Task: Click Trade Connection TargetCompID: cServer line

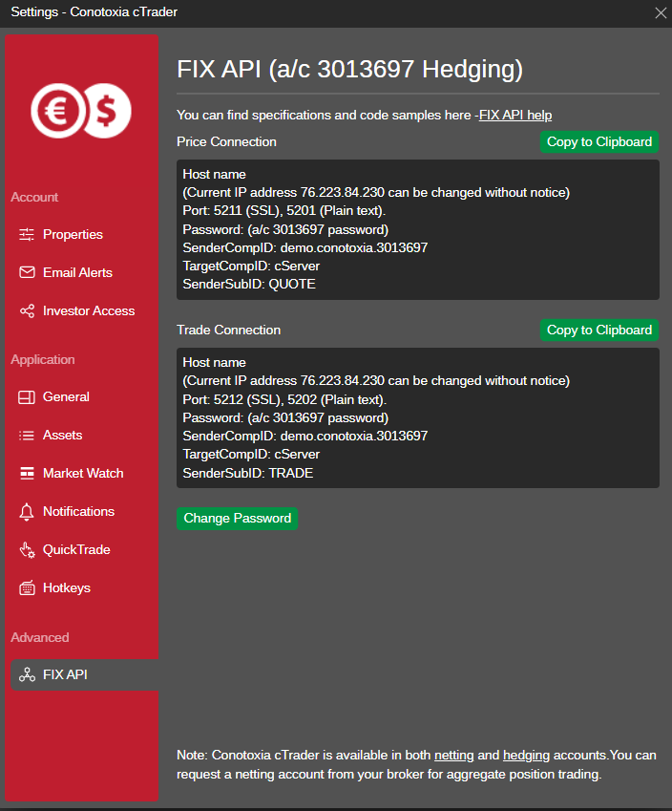Action: pyautogui.click(x=251, y=454)
